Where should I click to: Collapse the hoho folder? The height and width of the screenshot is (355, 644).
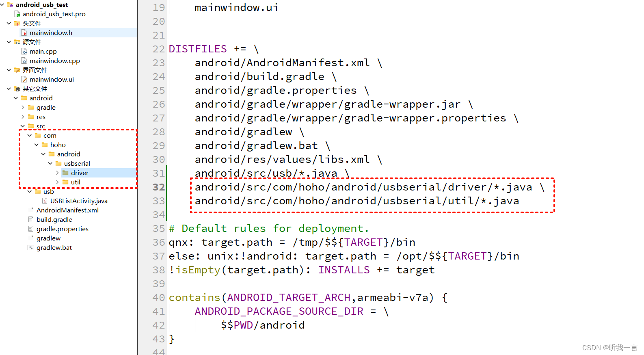pyautogui.click(x=37, y=145)
